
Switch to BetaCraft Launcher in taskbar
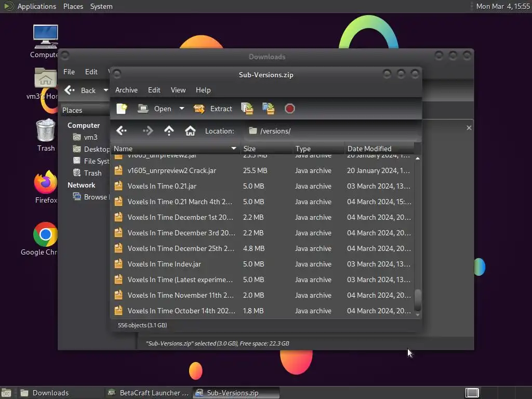(x=148, y=393)
